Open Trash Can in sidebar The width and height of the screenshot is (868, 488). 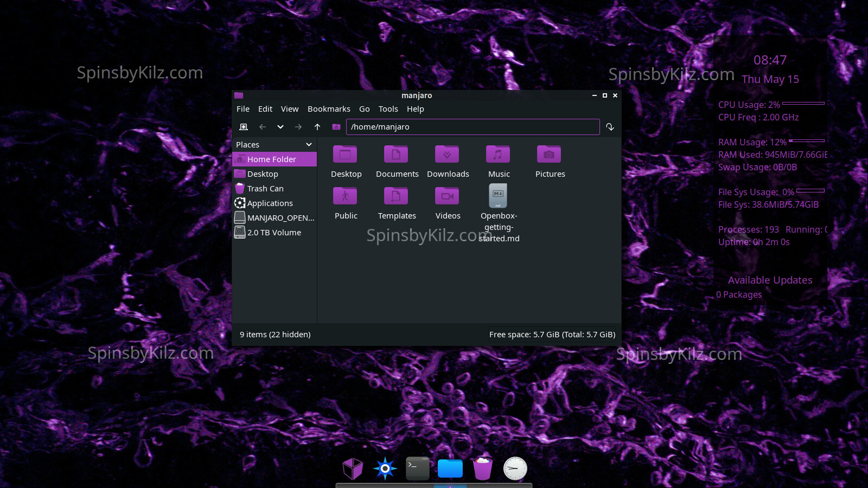pyautogui.click(x=275, y=189)
